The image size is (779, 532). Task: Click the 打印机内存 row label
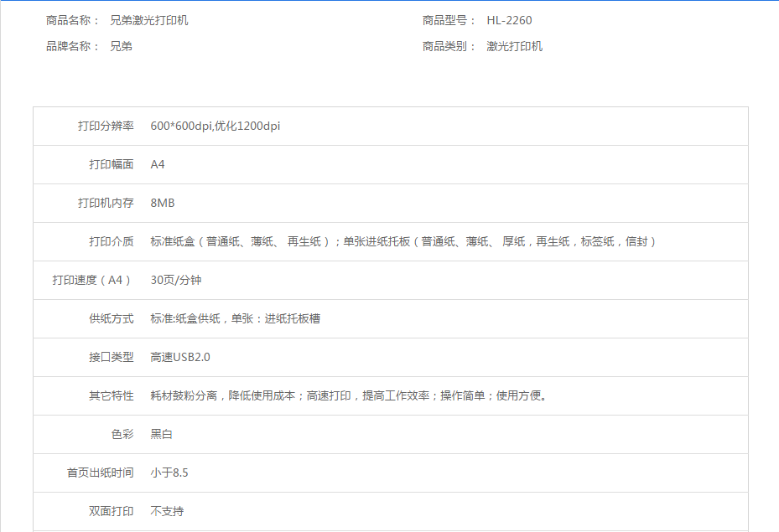106,203
